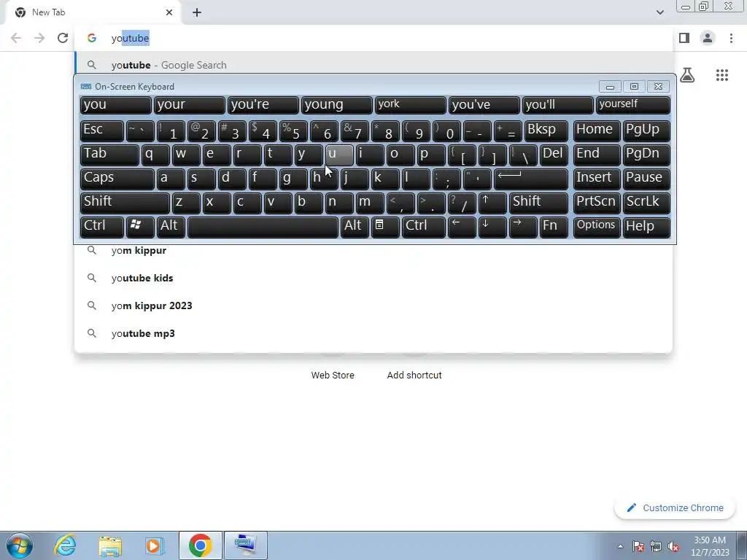Toggle Chrome side panel icon
This screenshot has width=747, height=560.
click(684, 38)
